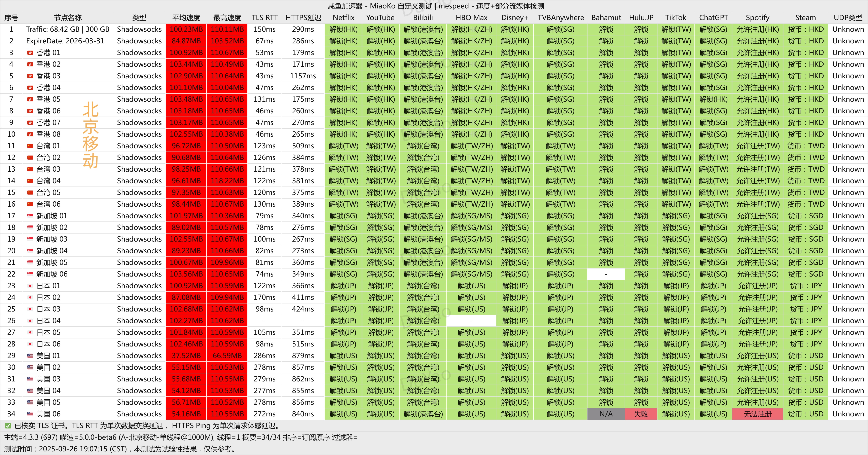Screen dimensions: 868x455
Task: Click the flag icon next to 台湾 03
Action: tap(30, 169)
